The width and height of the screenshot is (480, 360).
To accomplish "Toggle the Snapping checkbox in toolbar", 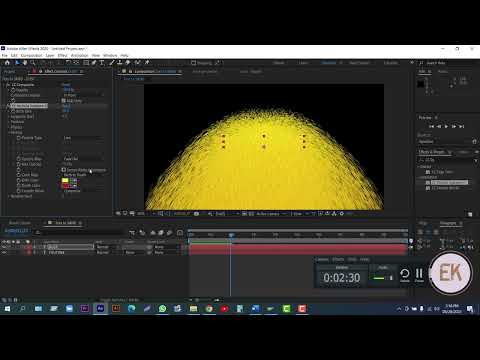I will (x=194, y=63).
